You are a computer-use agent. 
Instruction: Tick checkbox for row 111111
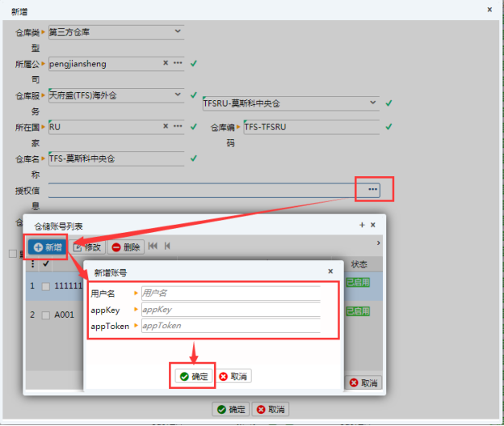[46, 286]
